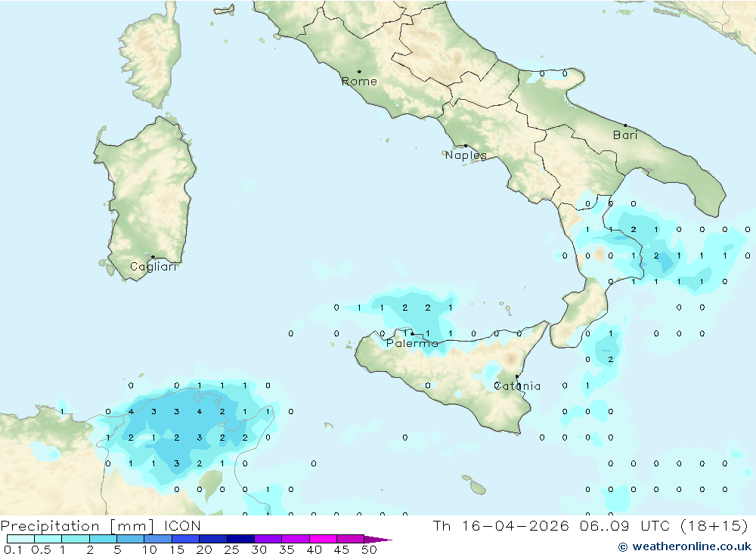The height and width of the screenshot is (554, 756).
Task: Click the purple arrow tip above 50
Action: pos(378,540)
